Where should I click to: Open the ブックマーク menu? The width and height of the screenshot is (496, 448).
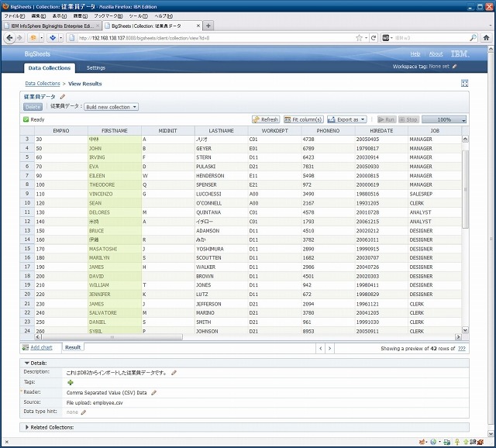pyautogui.click(x=108, y=16)
